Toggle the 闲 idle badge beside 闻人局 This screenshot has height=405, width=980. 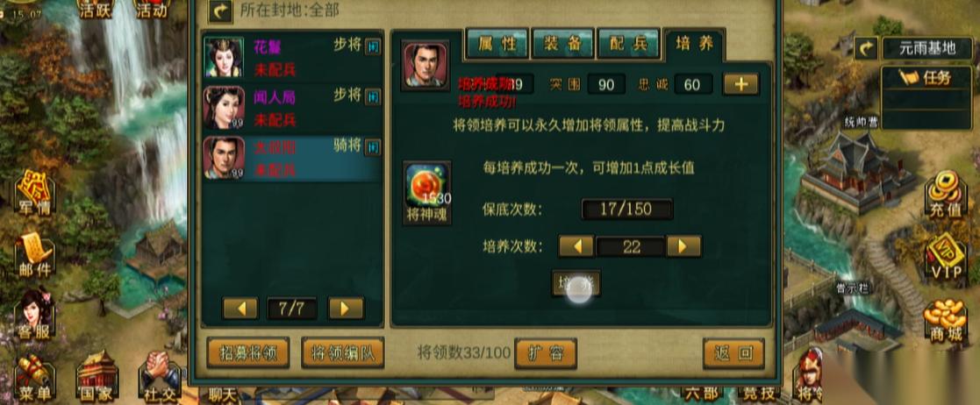coord(373,96)
